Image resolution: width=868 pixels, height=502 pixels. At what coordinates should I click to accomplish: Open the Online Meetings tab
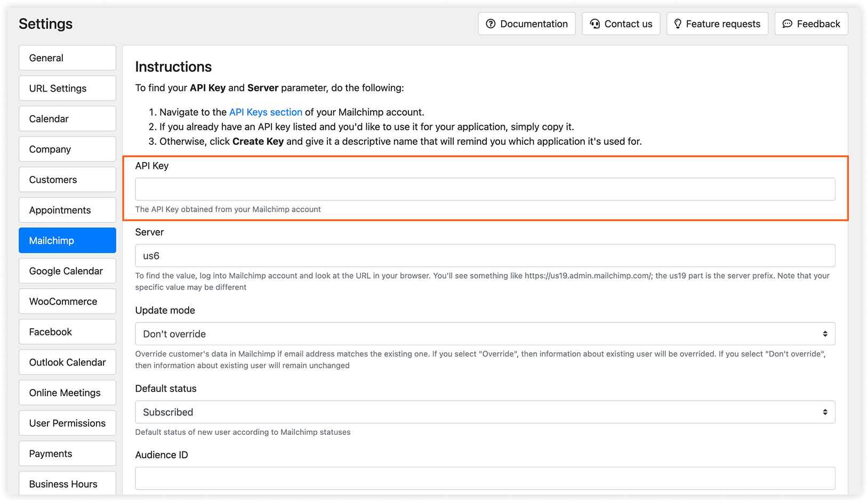[67, 393]
